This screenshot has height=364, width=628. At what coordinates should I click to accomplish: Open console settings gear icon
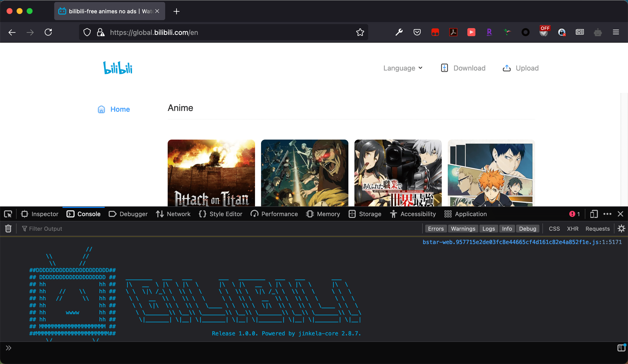tap(621, 228)
